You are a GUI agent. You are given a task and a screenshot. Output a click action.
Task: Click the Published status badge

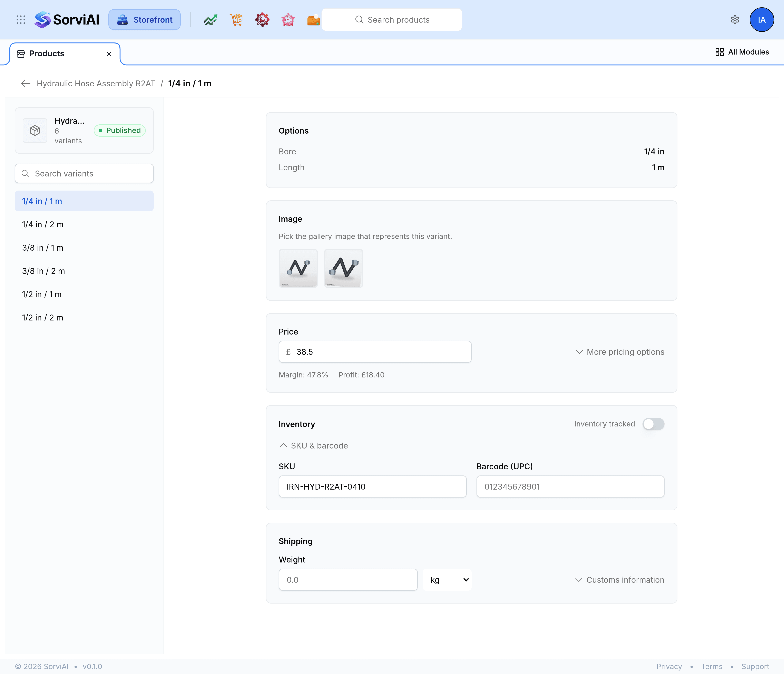click(x=120, y=131)
